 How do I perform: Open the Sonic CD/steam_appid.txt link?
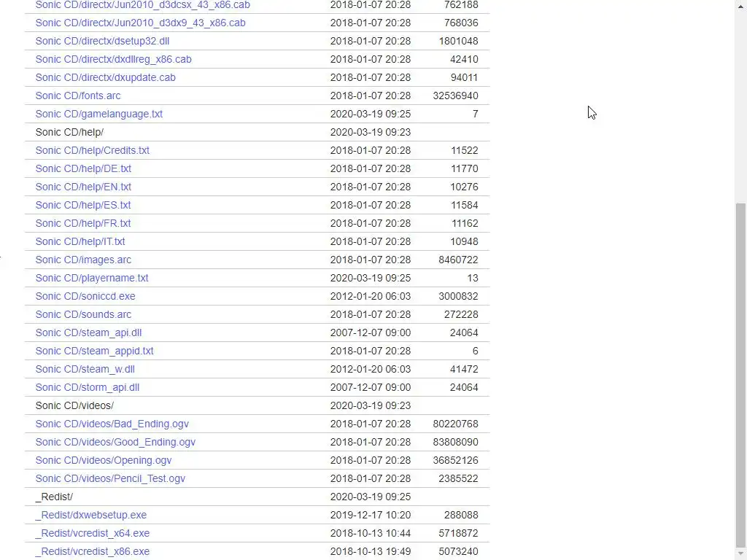[x=94, y=351]
